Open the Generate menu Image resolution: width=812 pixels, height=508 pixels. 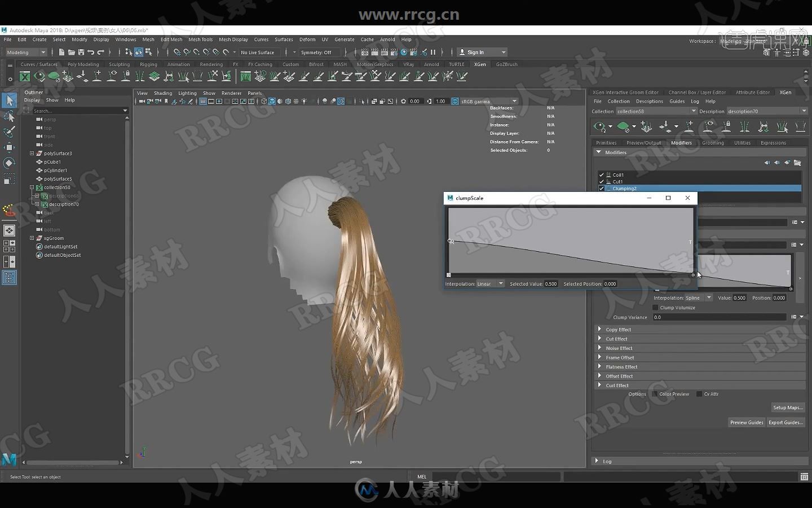[345, 40]
